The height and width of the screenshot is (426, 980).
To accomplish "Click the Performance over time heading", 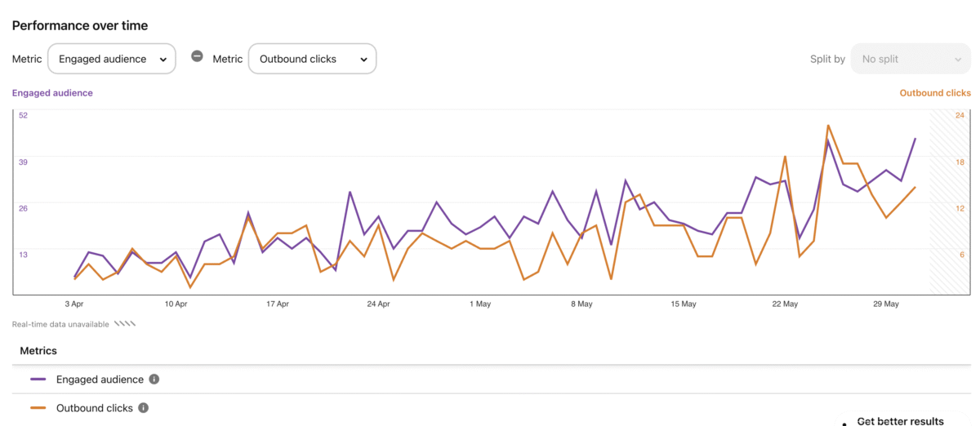I will (x=80, y=25).
